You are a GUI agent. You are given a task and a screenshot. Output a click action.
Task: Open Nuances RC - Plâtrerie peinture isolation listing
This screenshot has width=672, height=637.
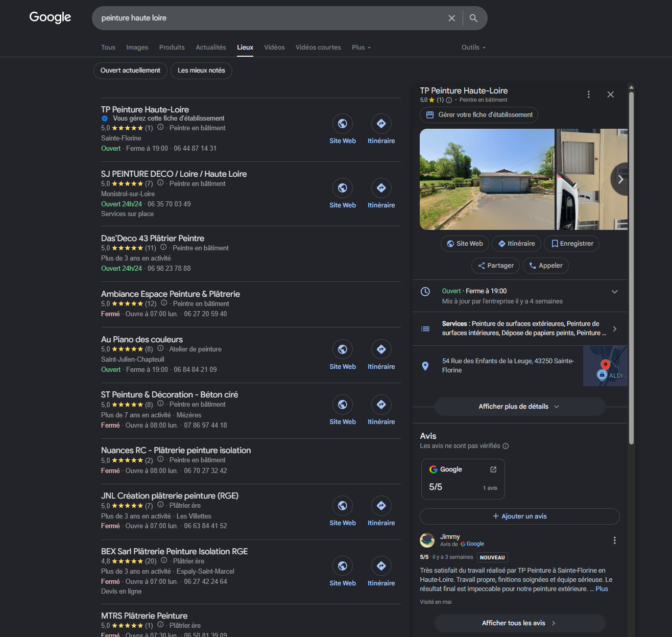coord(176,451)
